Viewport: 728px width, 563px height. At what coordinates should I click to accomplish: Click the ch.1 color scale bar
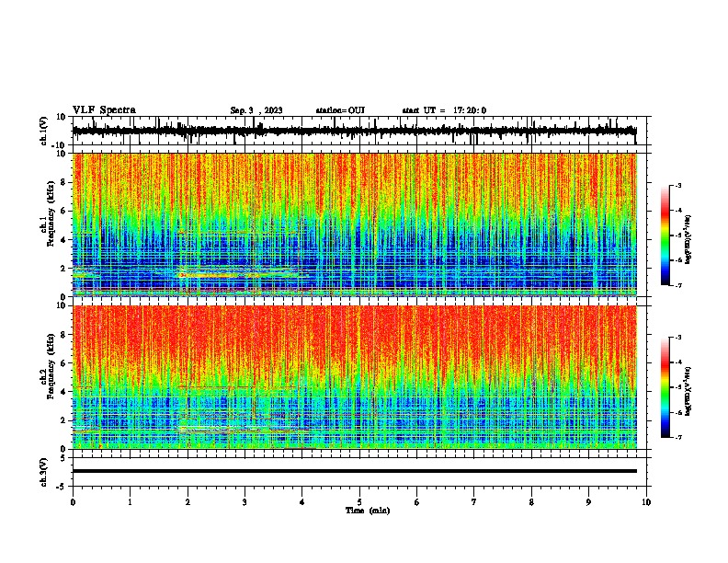[x=665, y=236]
